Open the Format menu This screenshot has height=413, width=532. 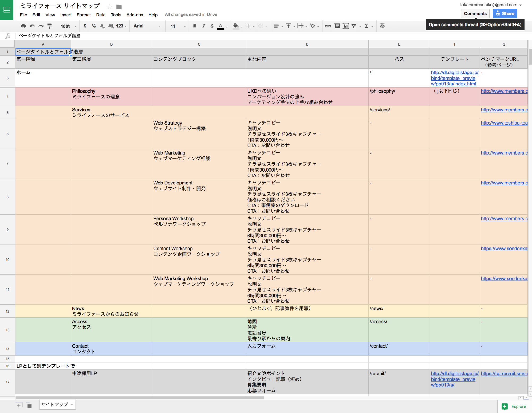[x=84, y=15]
